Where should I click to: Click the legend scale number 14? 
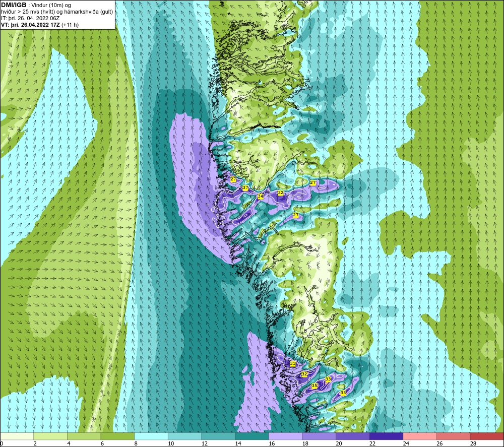tap(238, 443)
